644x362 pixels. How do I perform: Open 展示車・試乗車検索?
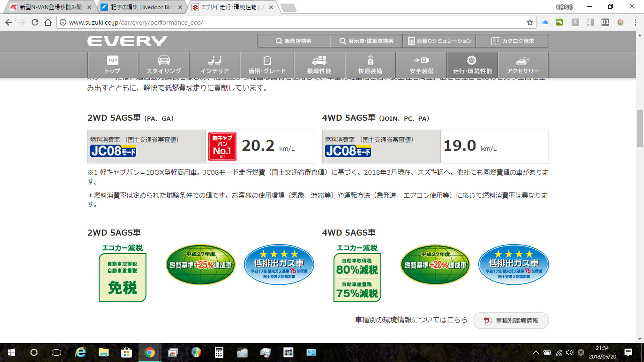tap(366, 41)
